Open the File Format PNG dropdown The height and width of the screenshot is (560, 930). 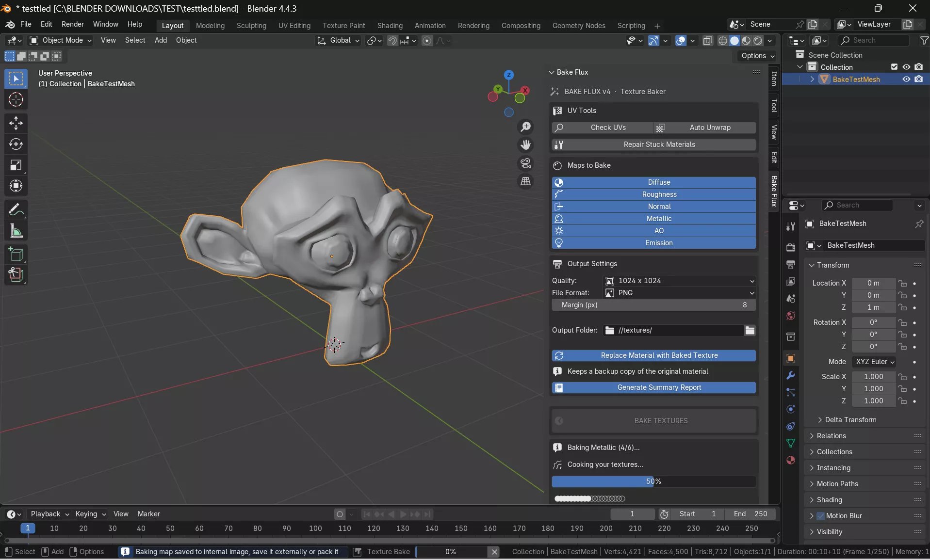[680, 293]
